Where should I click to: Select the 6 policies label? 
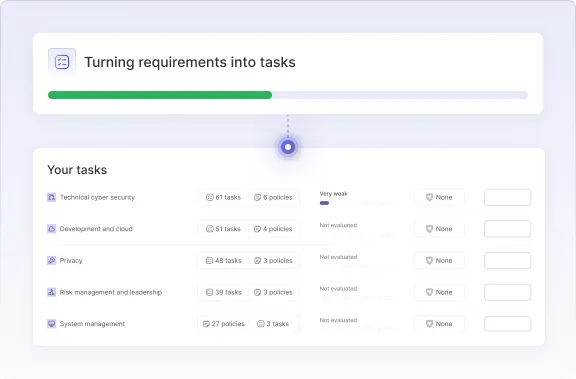278,198
